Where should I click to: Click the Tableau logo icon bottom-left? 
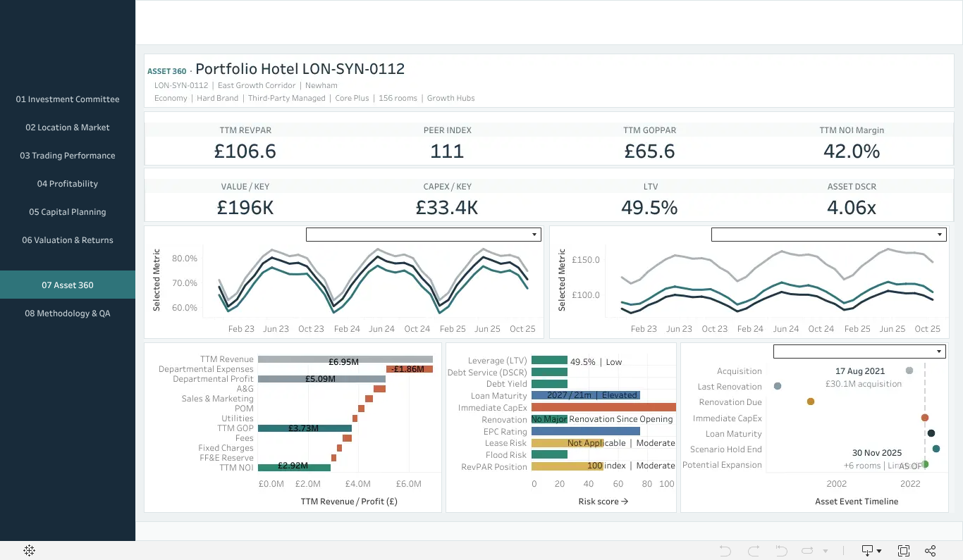(30, 551)
